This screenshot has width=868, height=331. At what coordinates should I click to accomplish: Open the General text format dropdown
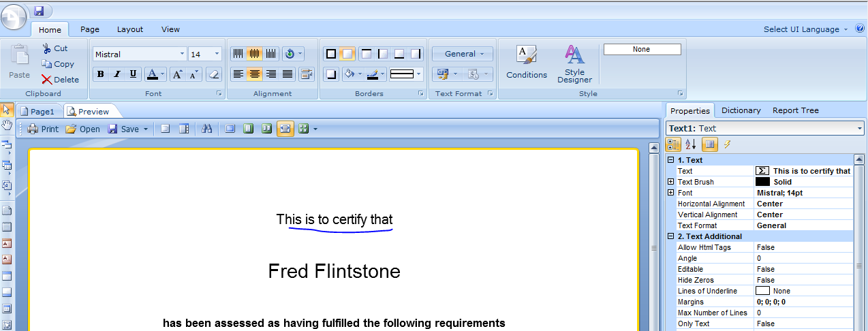[x=463, y=54]
